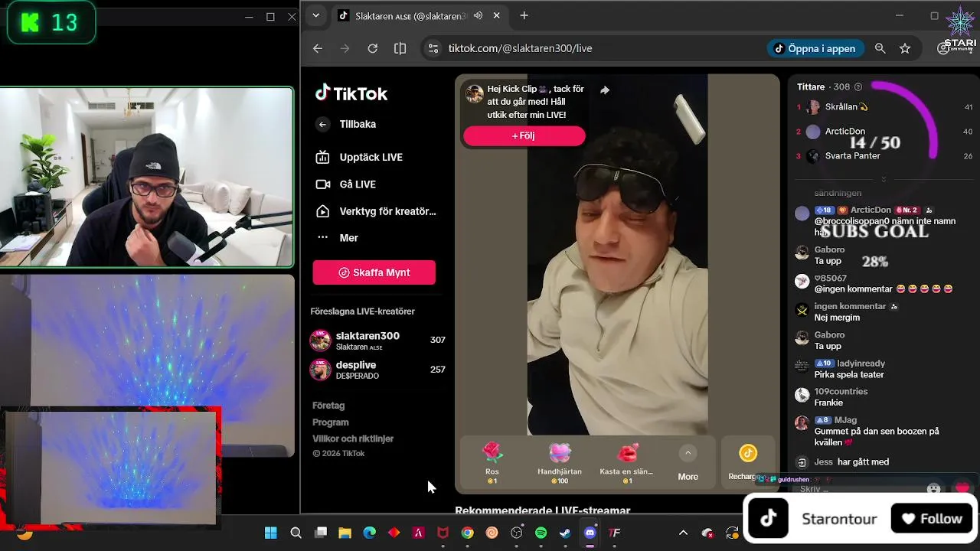Bookmark this page with the star icon
Viewport: 980px width, 551px height.
tap(905, 48)
